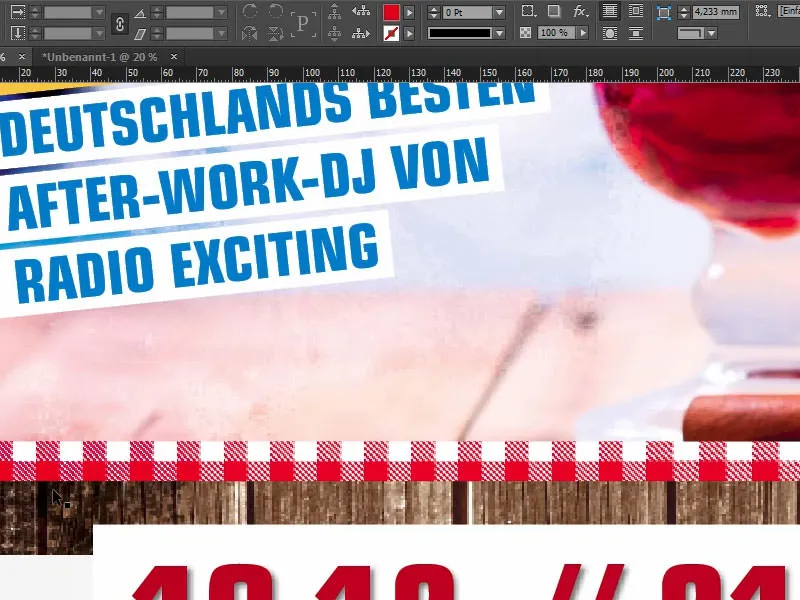Screen dimensions: 800x600
Task: Open the stroke weight dropdown
Action: [x=499, y=12]
